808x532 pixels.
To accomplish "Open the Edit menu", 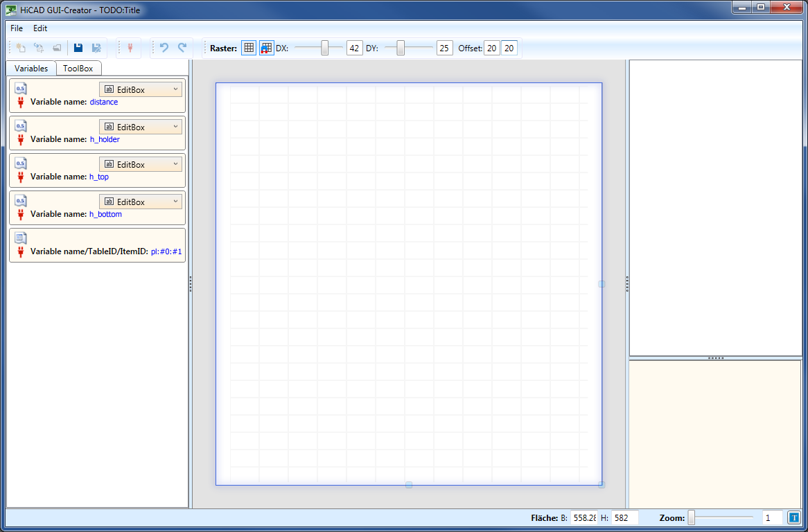I will click(x=40, y=28).
